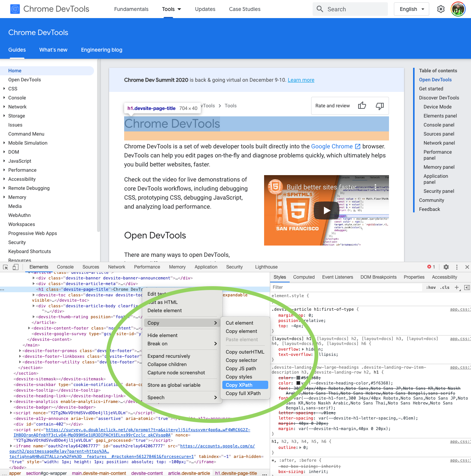The width and height of the screenshot is (471, 476).
Task: Click the Fundamentals navigation link
Action: click(131, 9)
